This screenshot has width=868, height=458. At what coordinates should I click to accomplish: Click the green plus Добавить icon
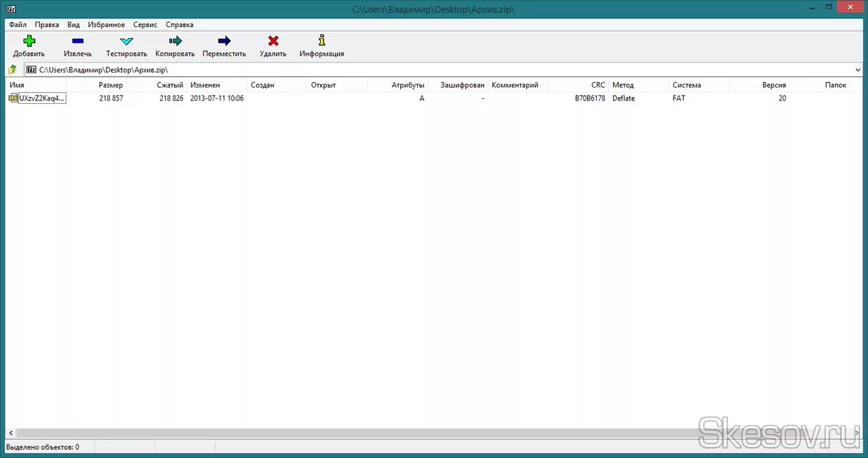coord(29,41)
